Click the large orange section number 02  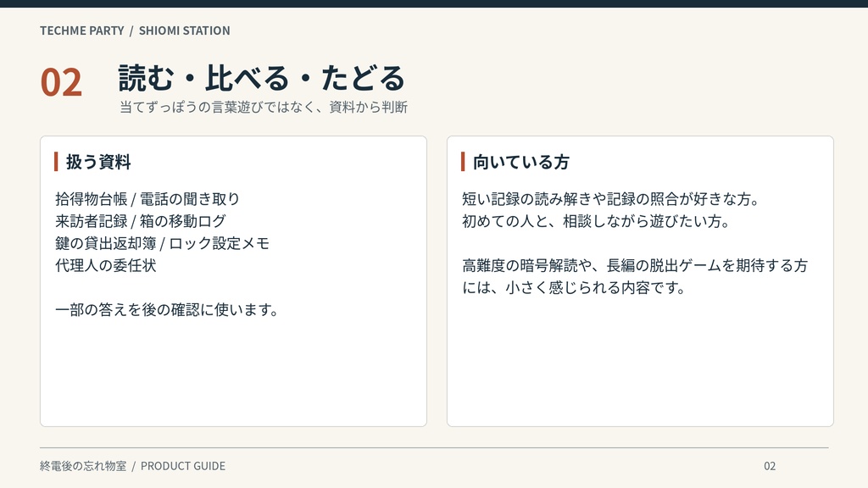coord(61,83)
